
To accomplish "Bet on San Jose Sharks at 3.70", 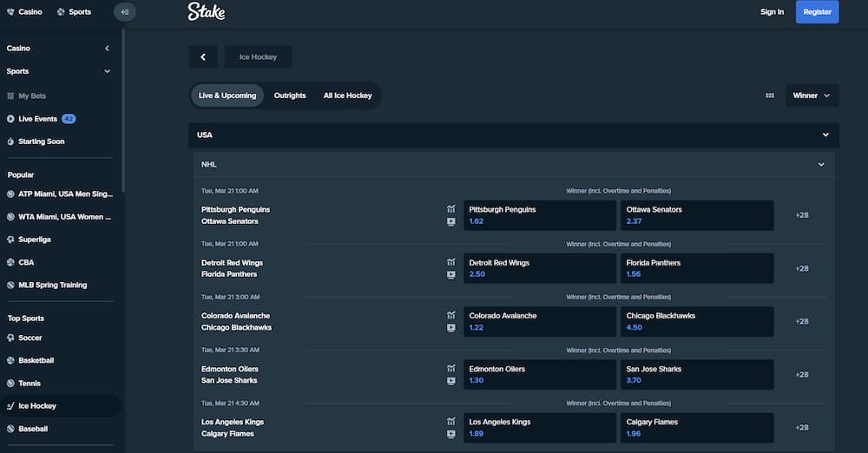I will pos(697,374).
